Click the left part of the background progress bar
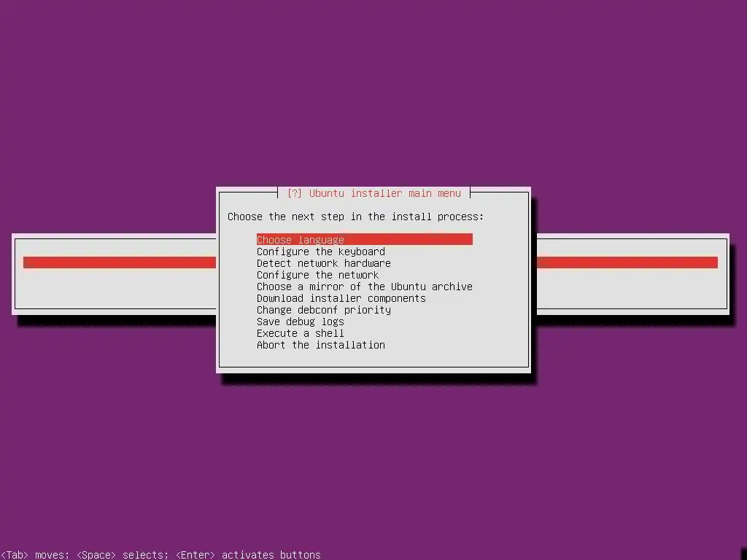This screenshot has width=747, height=560. (120, 262)
